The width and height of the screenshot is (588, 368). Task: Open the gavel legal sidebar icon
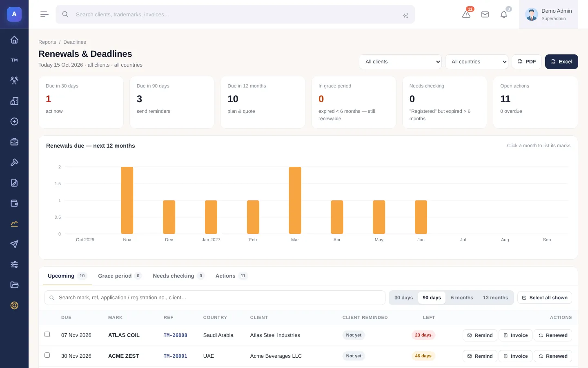14,162
